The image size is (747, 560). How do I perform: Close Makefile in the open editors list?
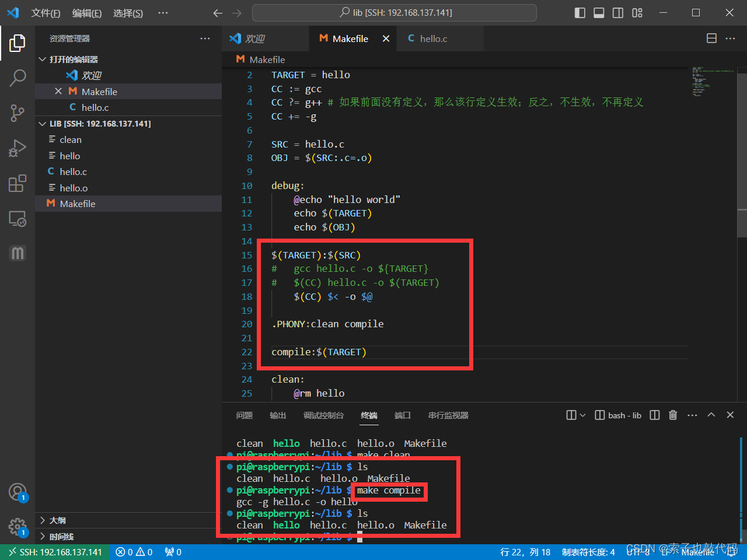pyautogui.click(x=58, y=91)
